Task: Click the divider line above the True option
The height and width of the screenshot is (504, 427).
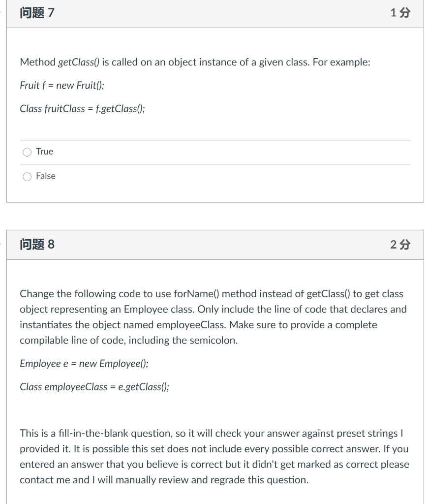Action: coord(214,139)
